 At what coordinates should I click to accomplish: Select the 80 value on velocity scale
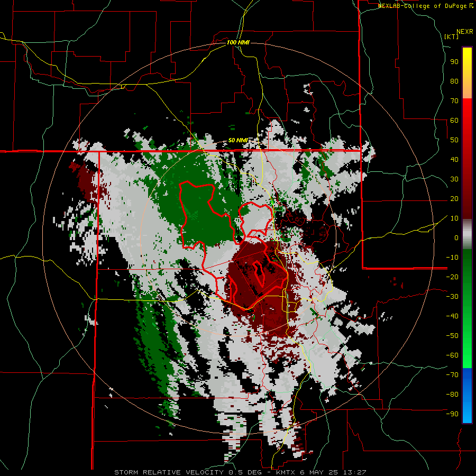click(x=454, y=81)
